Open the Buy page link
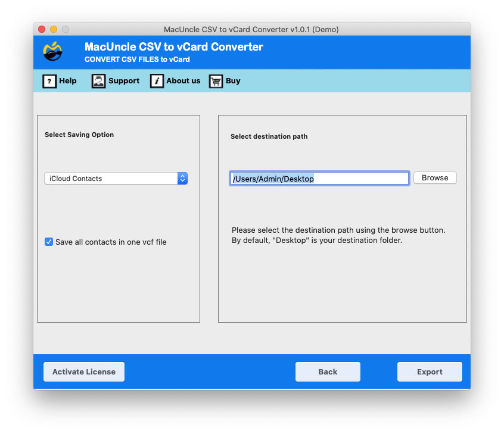The width and height of the screenshot is (504, 434). pyautogui.click(x=232, y=81)
